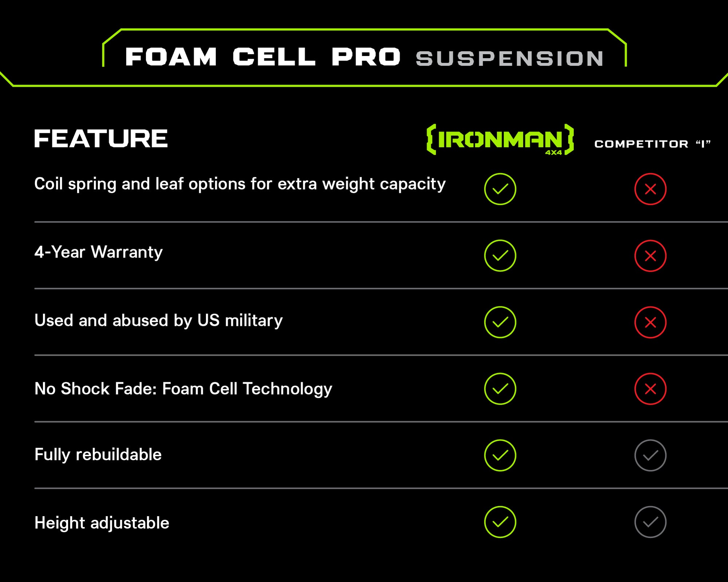The image size is (728, 582).
Task: Click the Used and abused by US military text
Action: 158,320
